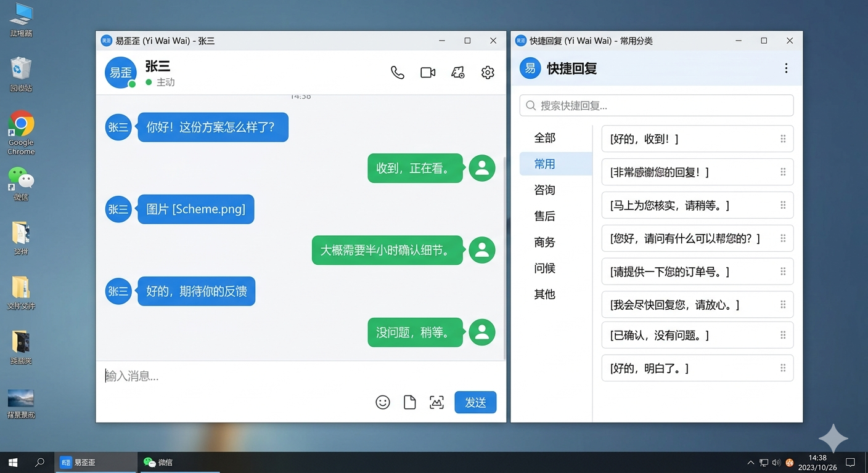Select the 全部 category in quick replies

point(544,138)
